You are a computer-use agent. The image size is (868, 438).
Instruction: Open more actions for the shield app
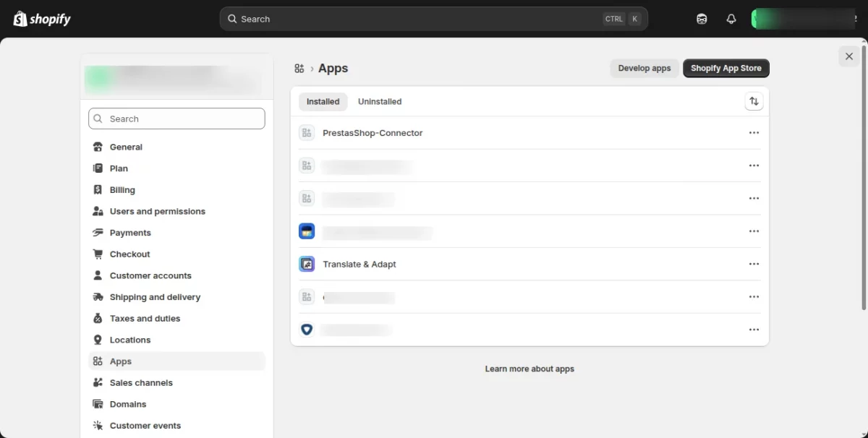(754, 330)
